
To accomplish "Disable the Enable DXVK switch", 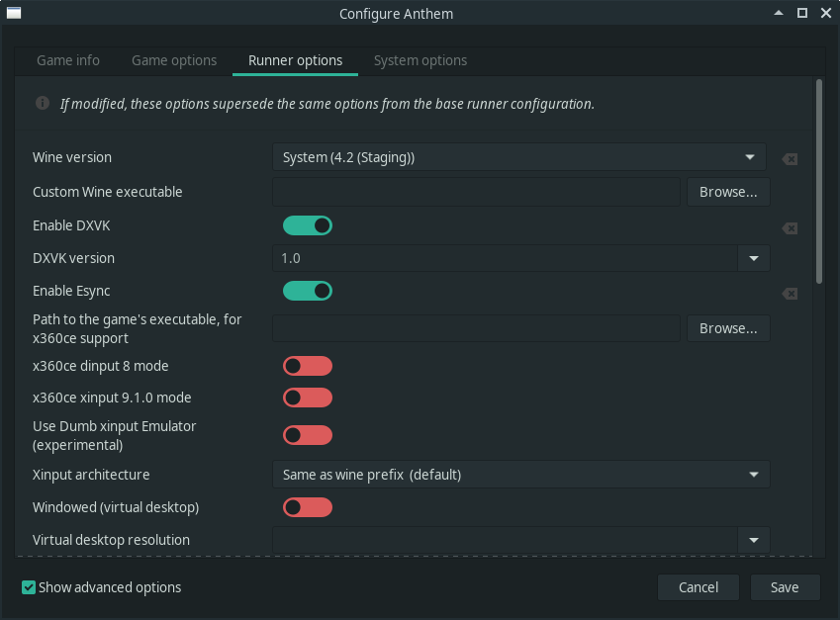I will [308, 225].
